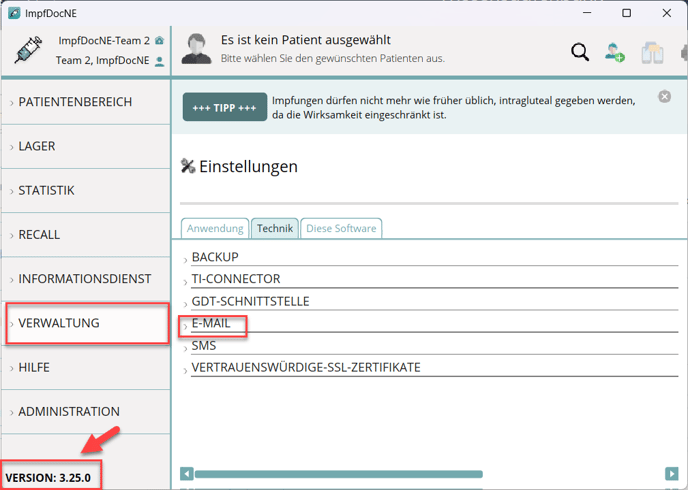The height and width of the screenshot is (490, 688).
Task: Open the VERWALTUNG menu section
Action: (86, 323)
